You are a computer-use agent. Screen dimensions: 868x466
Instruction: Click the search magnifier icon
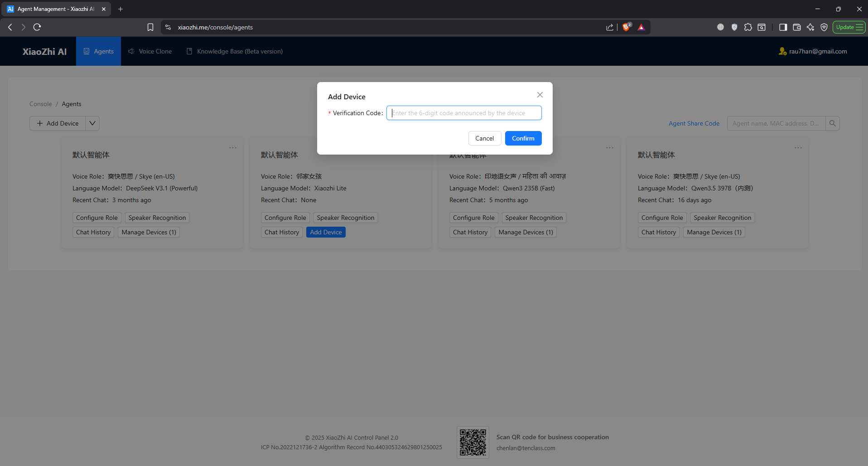point(833,123)
